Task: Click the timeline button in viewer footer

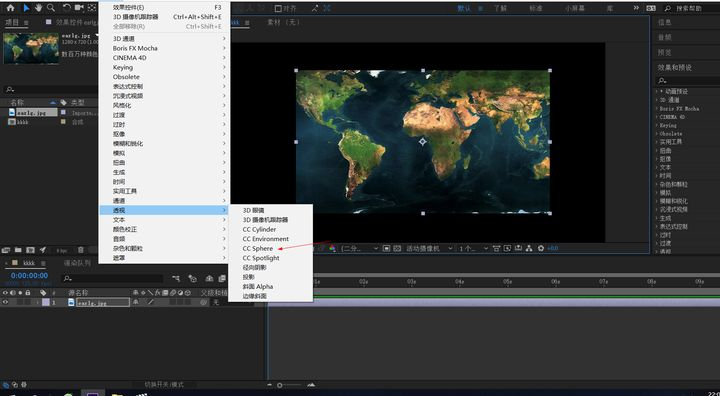Action: [518, 249]
